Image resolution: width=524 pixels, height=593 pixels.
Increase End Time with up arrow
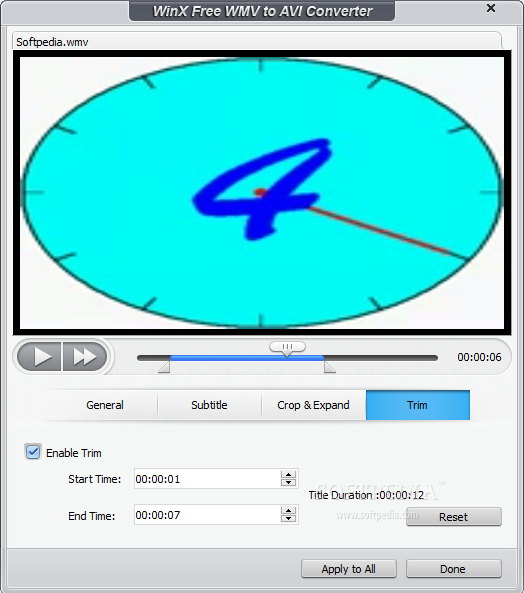click(x=288, y=511)
